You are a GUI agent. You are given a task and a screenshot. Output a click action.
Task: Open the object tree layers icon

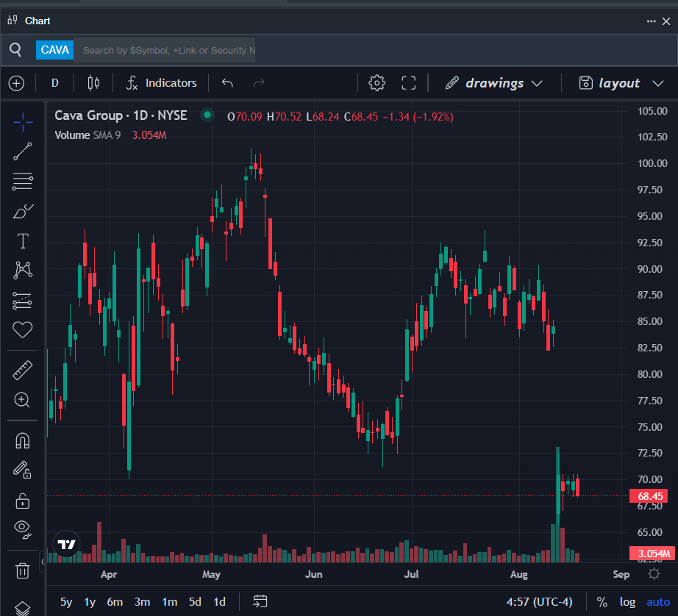[23, 608]
